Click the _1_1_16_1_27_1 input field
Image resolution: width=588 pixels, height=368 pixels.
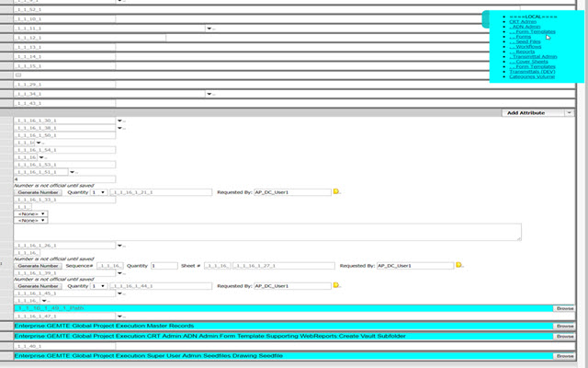(x=284, y=266)
